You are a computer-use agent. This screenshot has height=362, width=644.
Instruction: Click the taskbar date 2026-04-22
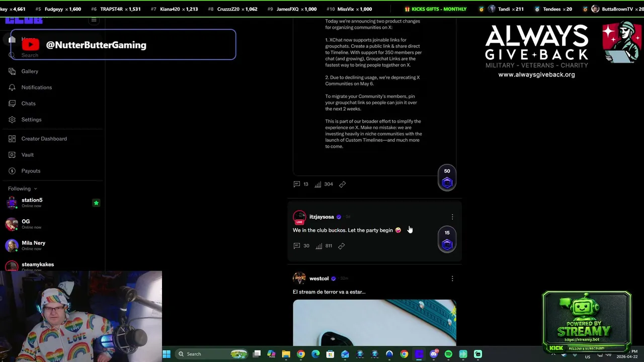[627, 356]
